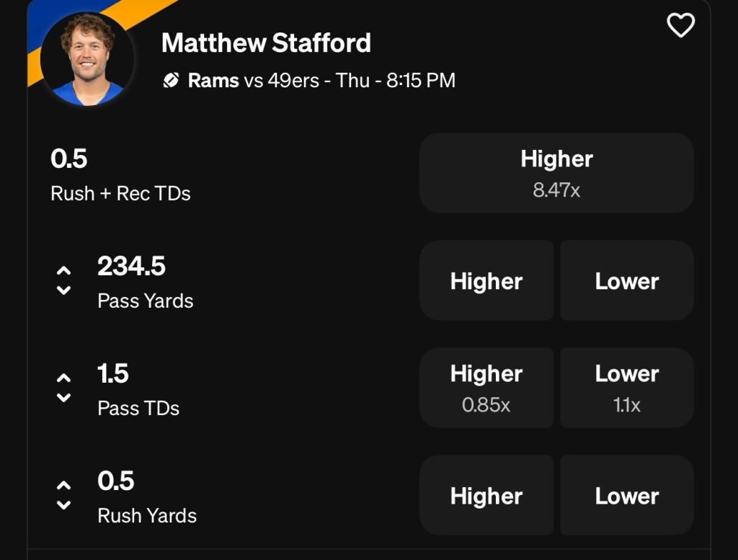The width and height of the screenshot is (738, 560).
Task: Increase Rush Yards line with up chevron
Action: pos(63,486)
